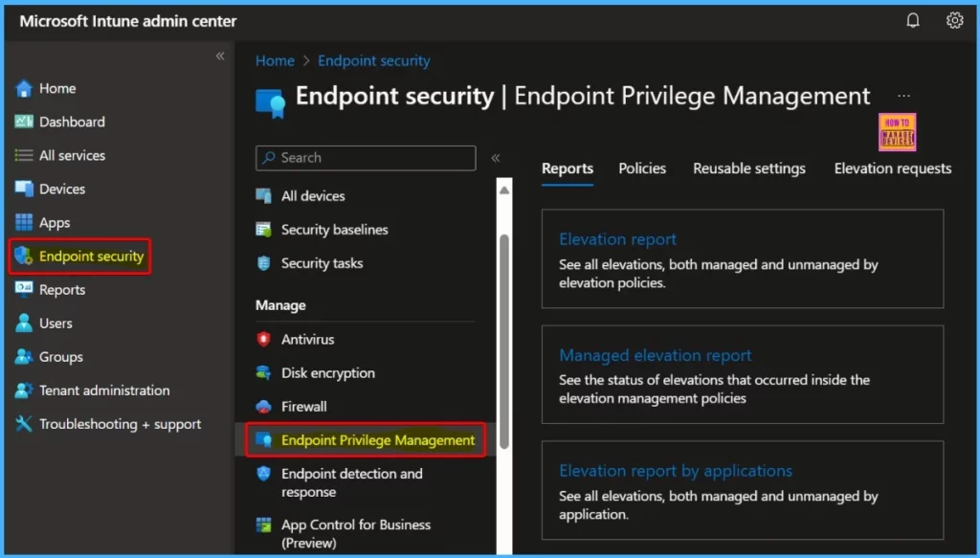Open Endpoint detection and response item
The image size is (980, 558).
coord(352,483)
